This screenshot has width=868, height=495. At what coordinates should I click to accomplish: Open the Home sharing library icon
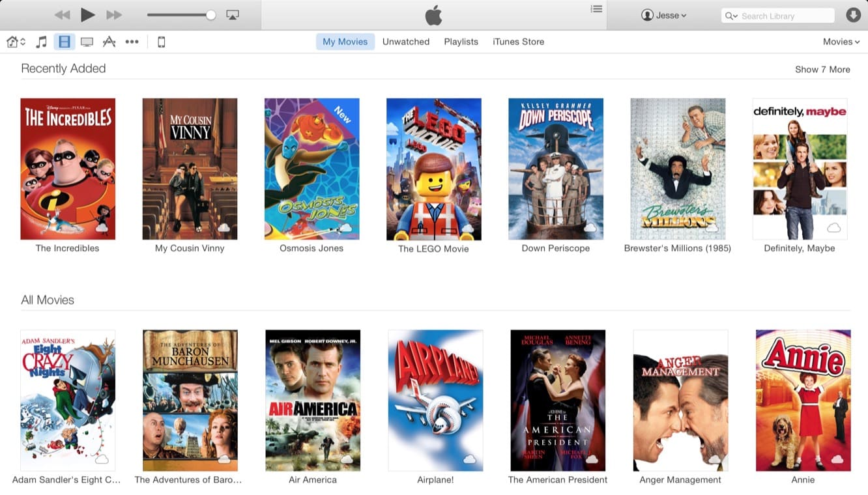click(16, 42)
